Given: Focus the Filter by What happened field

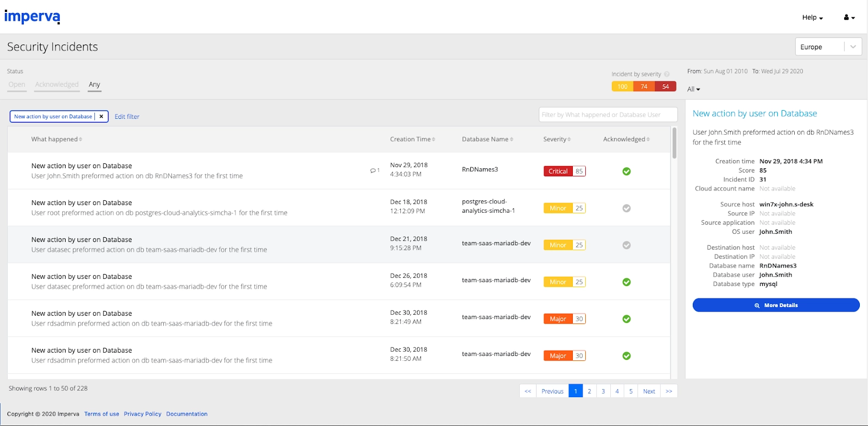Looking at the screenshot, I should pos(608,115).
